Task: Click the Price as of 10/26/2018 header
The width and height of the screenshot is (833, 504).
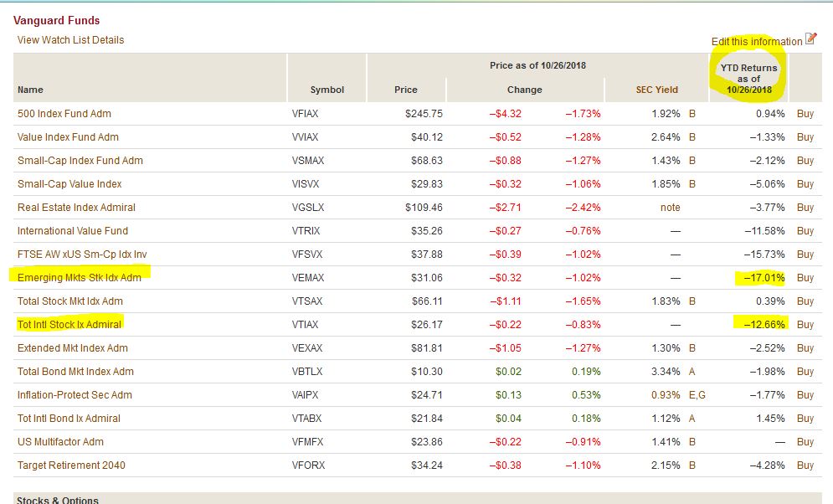Action: coord(537,65)
